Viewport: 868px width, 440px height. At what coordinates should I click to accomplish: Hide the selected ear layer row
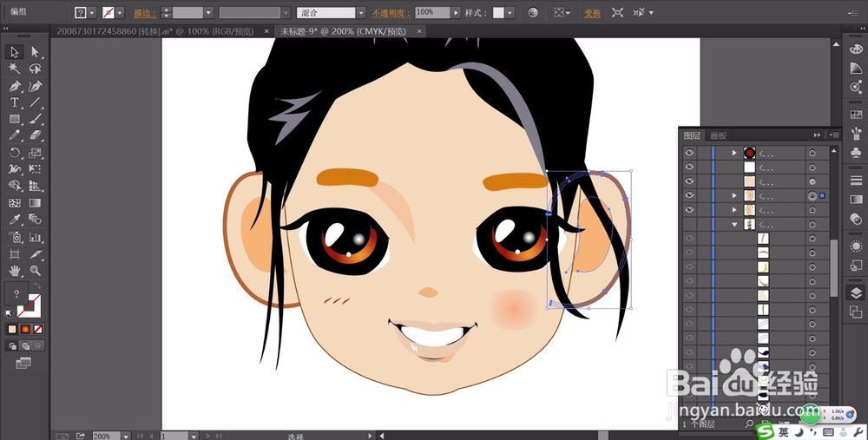click(x=689, y=195)
